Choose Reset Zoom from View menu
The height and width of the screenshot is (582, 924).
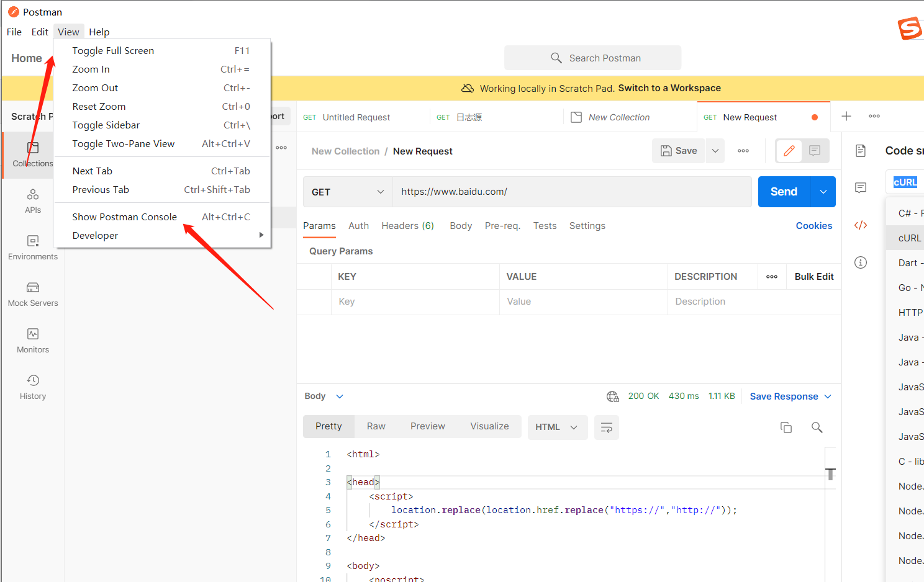click(163, 107)
